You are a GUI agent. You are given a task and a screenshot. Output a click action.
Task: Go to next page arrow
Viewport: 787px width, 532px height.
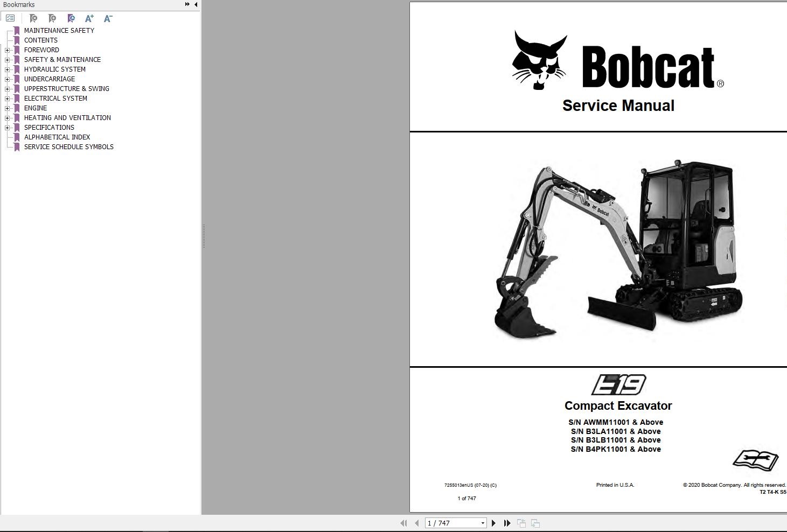click(493, 523)
